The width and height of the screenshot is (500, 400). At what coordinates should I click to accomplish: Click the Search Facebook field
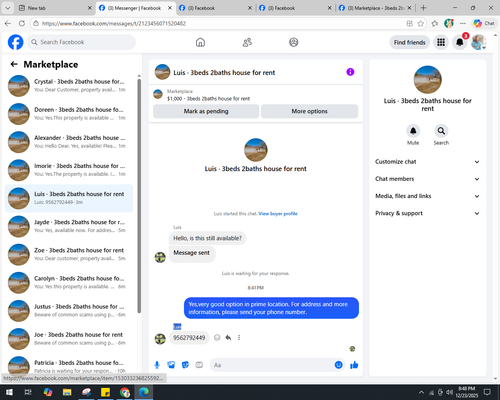click(81, 42)
